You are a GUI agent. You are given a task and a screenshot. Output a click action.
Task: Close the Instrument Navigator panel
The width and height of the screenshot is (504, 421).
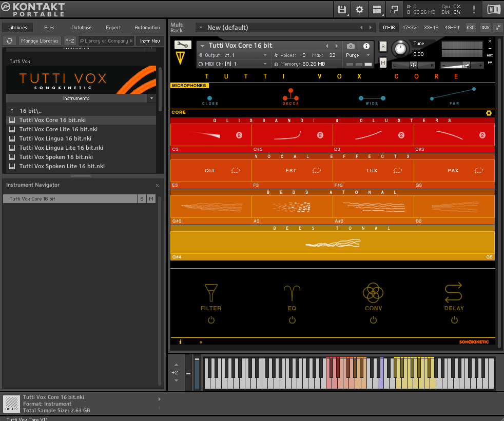157,185
